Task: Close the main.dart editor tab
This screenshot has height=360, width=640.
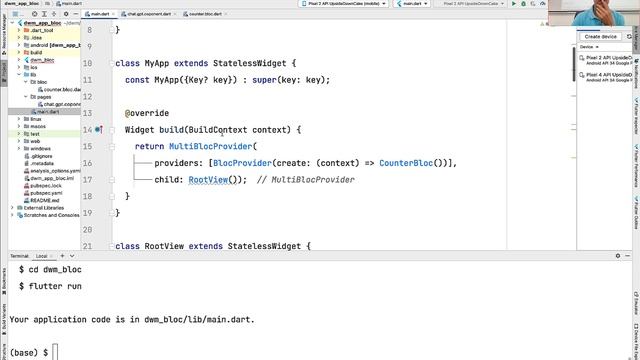Action: click(x=113, y=14)
